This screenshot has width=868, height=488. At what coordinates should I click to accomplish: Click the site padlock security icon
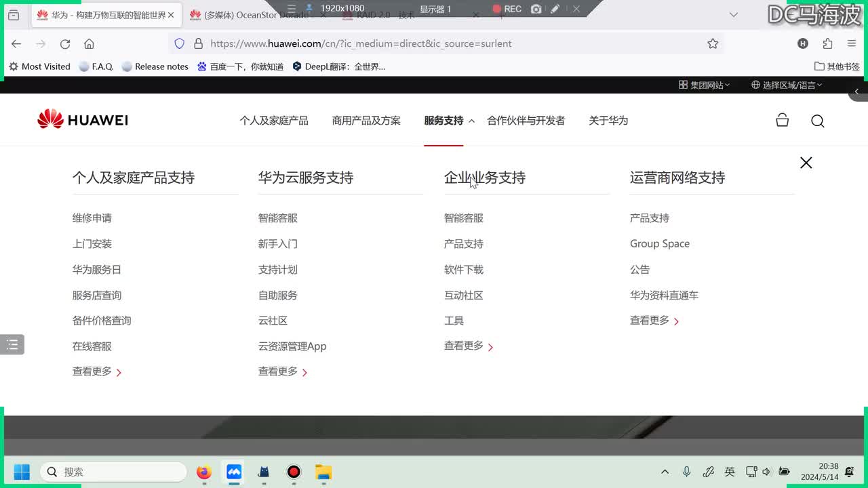[x=198, y=43]
